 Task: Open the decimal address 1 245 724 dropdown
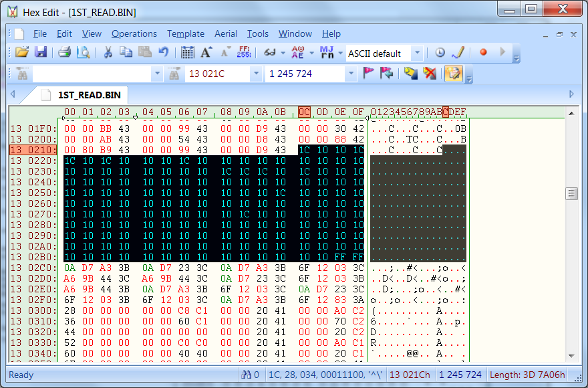pyautogui.click(x=351, y=74)
